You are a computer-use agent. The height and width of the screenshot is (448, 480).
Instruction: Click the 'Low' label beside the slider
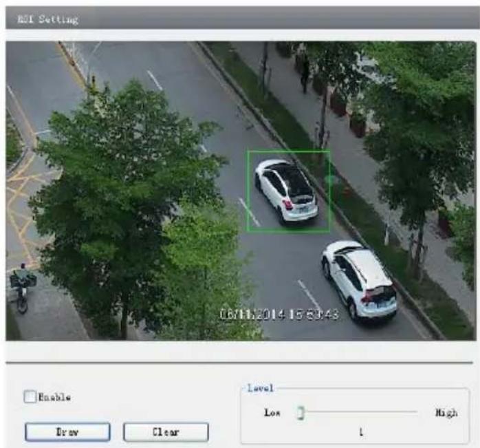coord(272,413)
